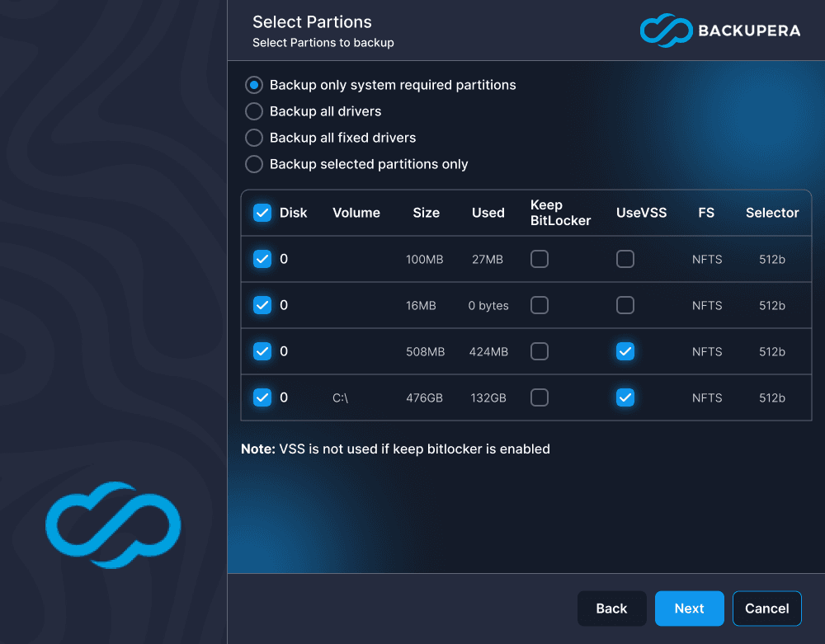Disable UseVSS on the C:\ partition row

tap(625, 397)
